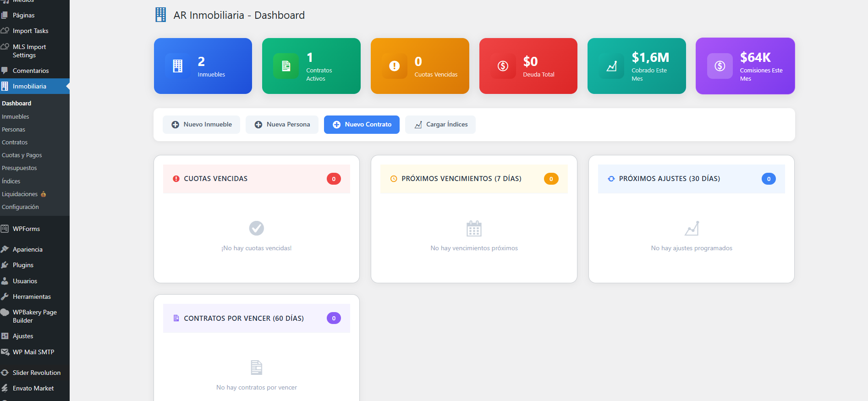The height and width of the screenshot is (401, 868).
Task: Click the WPForms icon in sidebar
Action: coord(5,229)
